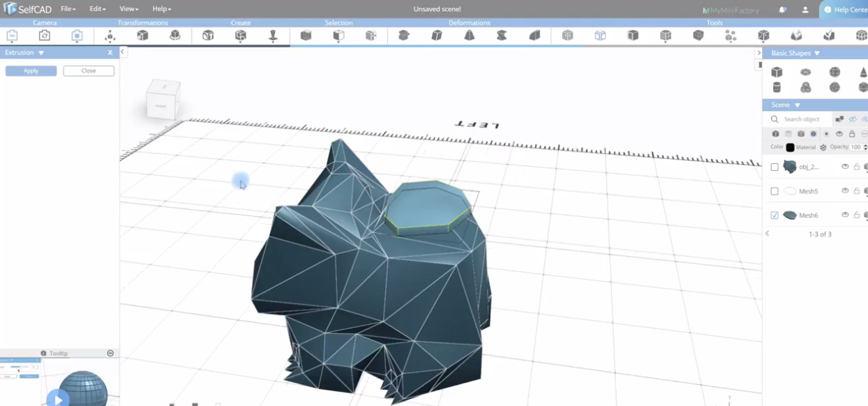Collapse the Scene section

coord(798,105)
